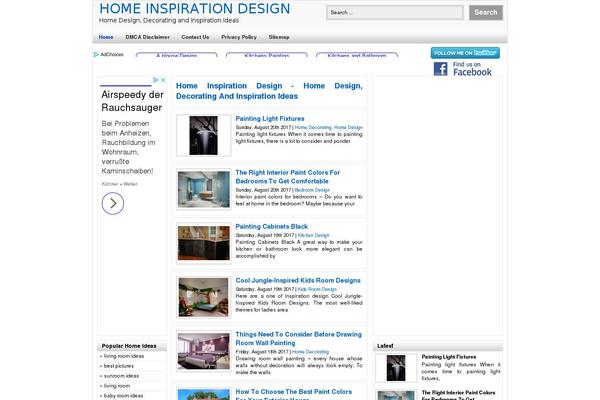600x400 pixels.
Task: Select sunroom ideas popular link
Action: click(121, 376)
